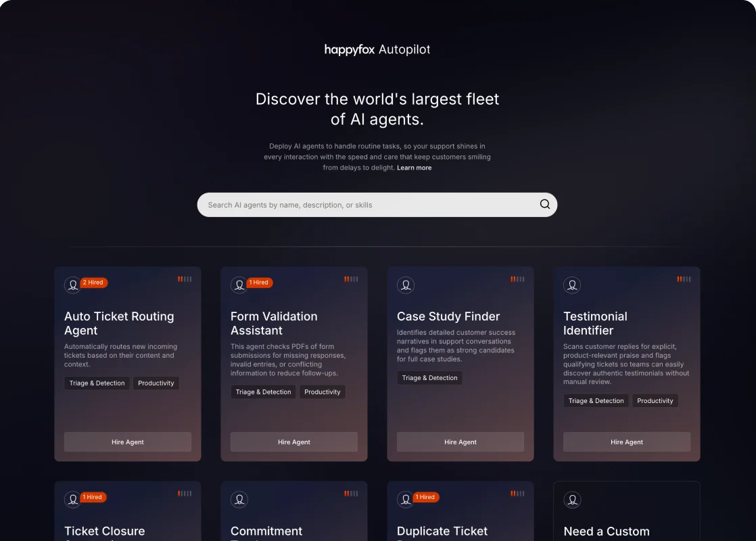Open the Auto Ticket Routing Agent title
Image resolution: width=756 pixels, height=541 pixels.
click(x=119, y=323)
